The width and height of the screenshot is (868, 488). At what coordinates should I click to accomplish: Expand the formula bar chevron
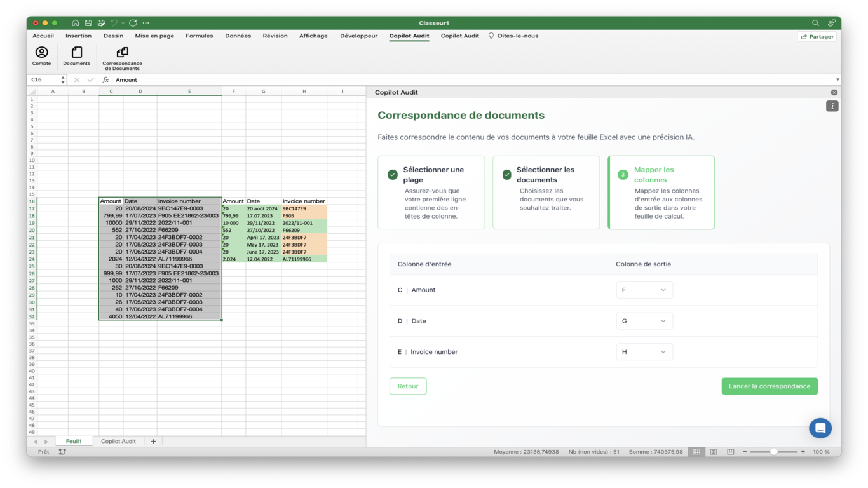tap(837, 80)
